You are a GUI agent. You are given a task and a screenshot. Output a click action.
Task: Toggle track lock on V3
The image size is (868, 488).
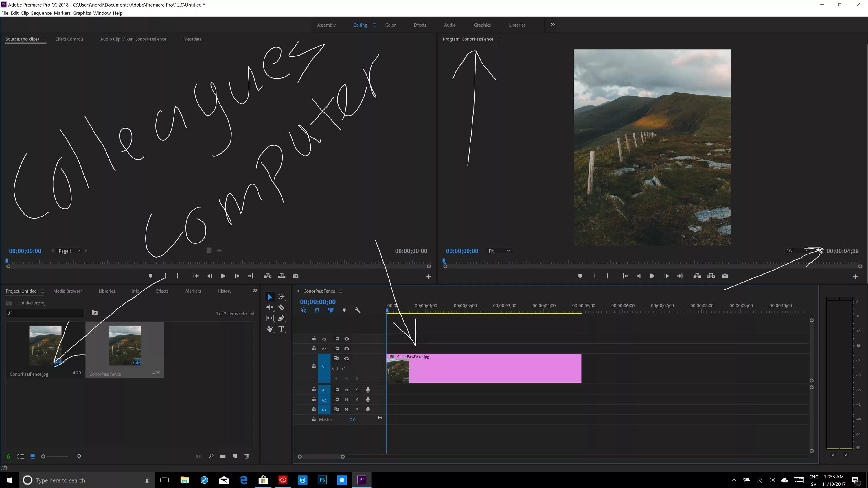(314, 339)
